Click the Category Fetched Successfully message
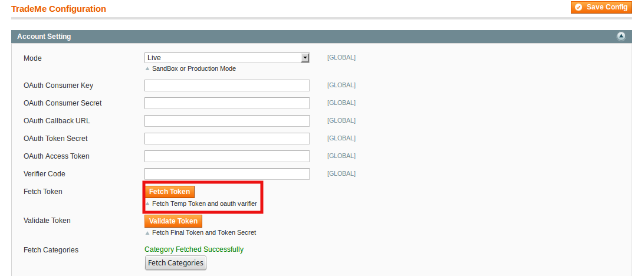Image resolution: width=644 pixels, height=276 pixels. click(194, 249)
